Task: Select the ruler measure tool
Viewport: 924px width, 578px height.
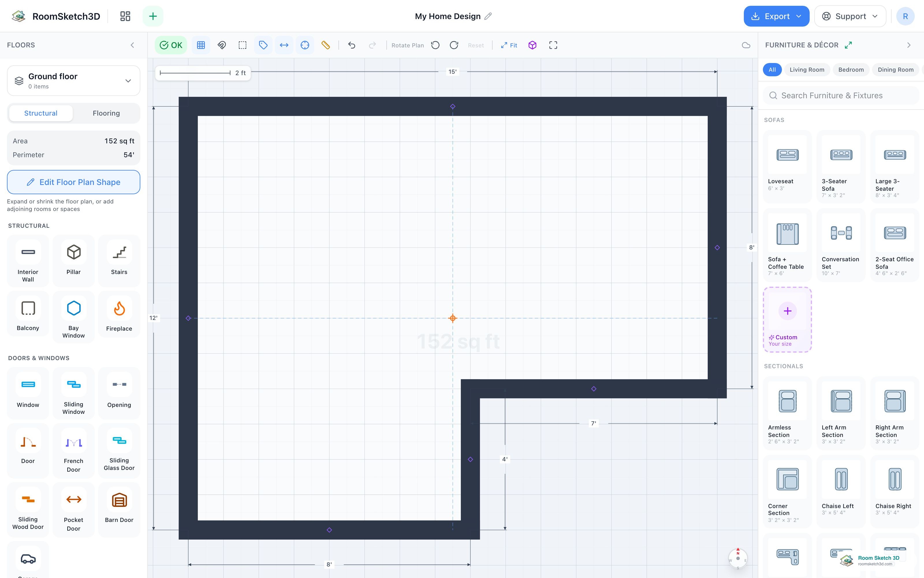Action: 326,45
